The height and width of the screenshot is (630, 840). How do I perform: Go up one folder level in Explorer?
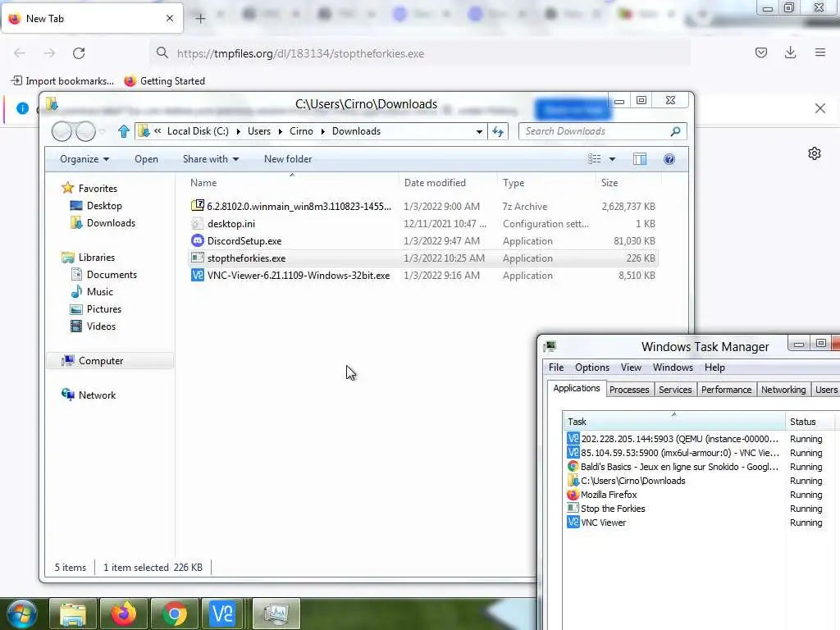[124, 131]
